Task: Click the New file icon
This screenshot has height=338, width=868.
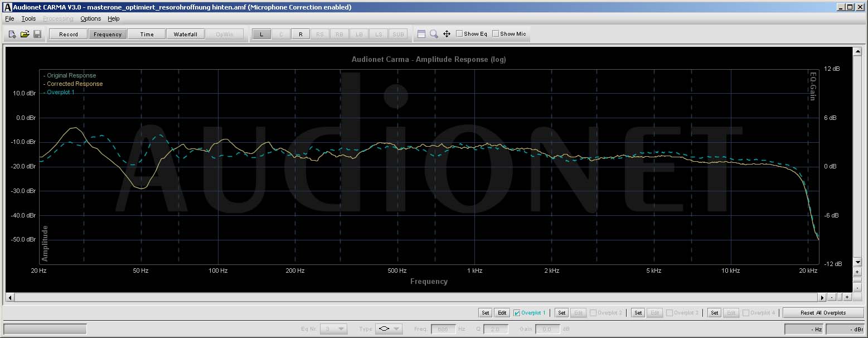Action: pyautogui.click(x=12, y=35)
